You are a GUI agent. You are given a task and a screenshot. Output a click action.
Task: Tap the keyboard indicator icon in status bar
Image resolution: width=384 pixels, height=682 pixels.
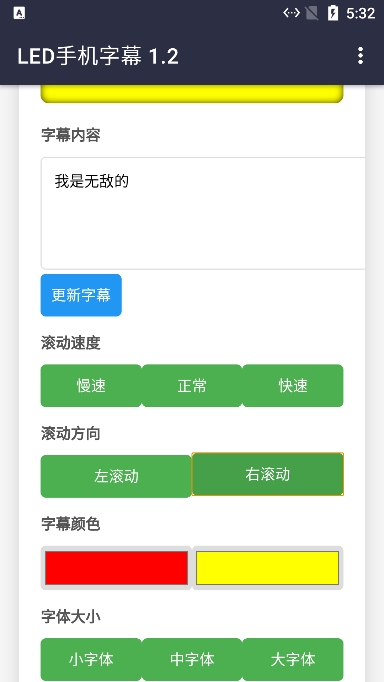[x=19, y=13]
